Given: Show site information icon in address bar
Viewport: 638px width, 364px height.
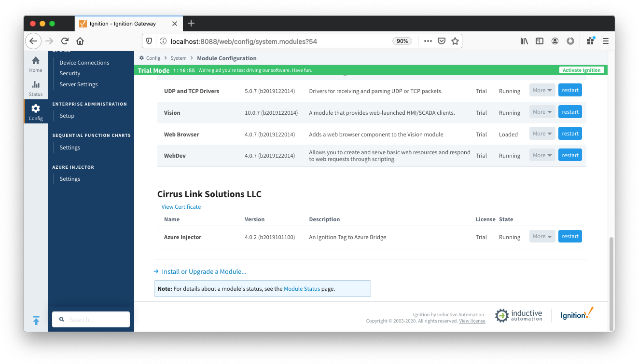Looking at the screenshot, I should pyautogui.click(x=163, y=41).
